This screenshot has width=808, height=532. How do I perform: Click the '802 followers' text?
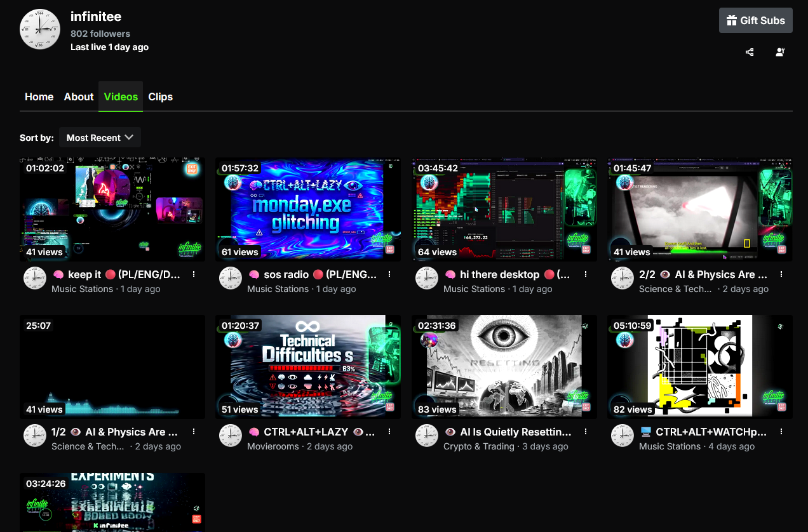point(100,34)
